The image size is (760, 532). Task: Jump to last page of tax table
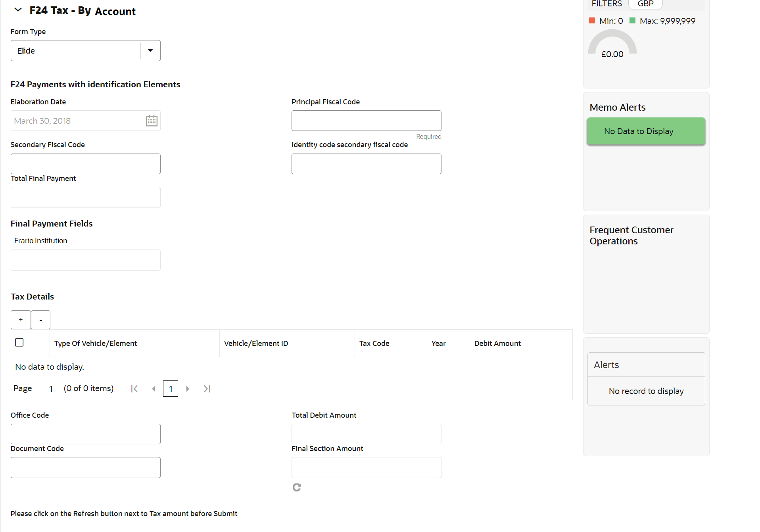click(207, 389)
